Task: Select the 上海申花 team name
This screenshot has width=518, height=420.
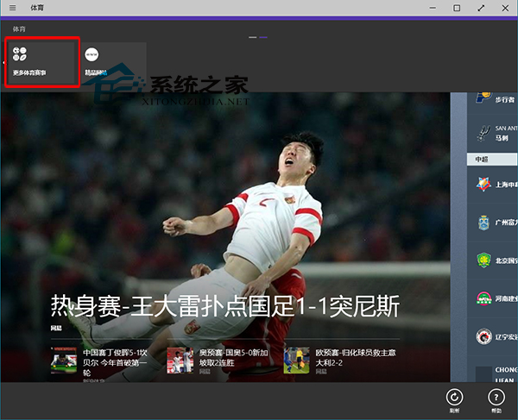Action: (x=506, y=185)
